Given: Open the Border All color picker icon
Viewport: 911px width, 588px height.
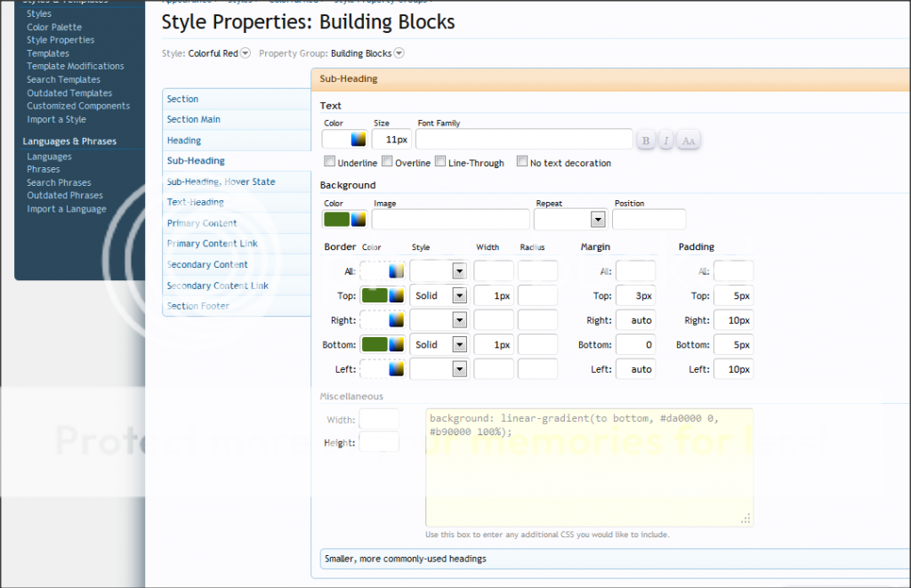Looking at the screenshot, I should tap(396, 271).
